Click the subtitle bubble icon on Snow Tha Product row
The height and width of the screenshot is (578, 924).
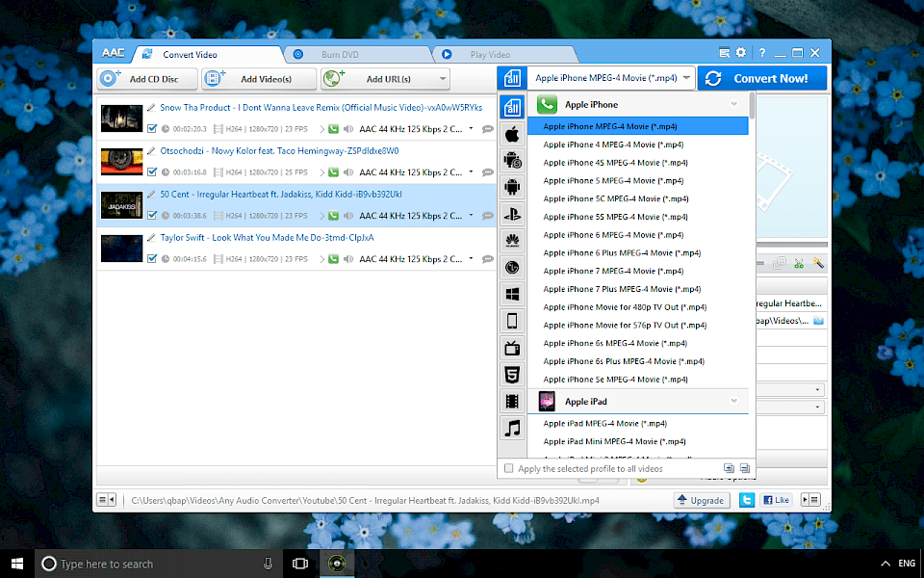(x=487, y=128)
